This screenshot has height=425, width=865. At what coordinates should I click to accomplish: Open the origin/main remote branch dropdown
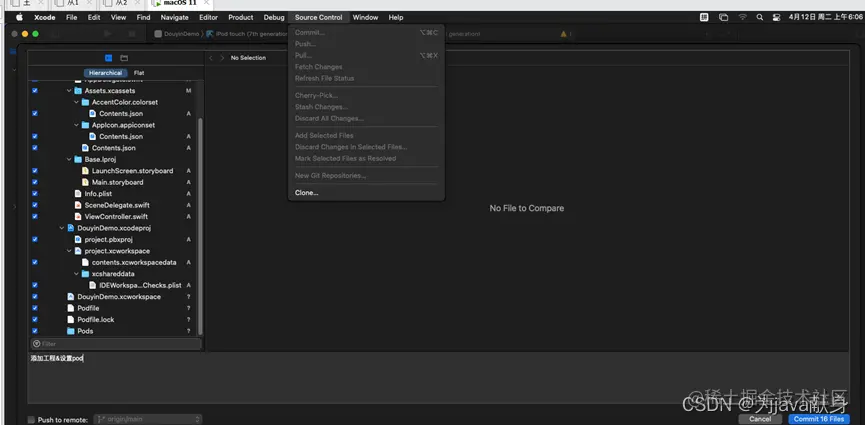(148, 419)
